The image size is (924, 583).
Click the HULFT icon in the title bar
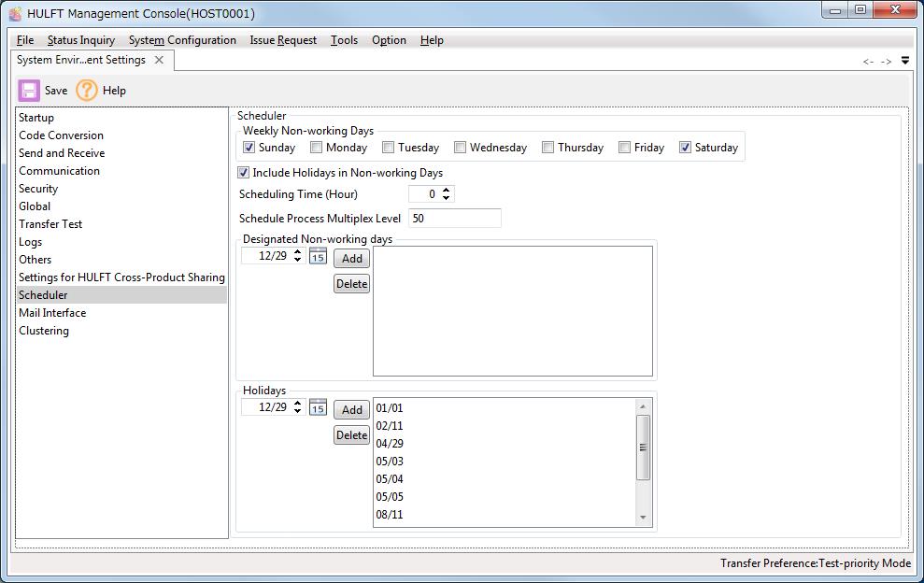[13, 12]
